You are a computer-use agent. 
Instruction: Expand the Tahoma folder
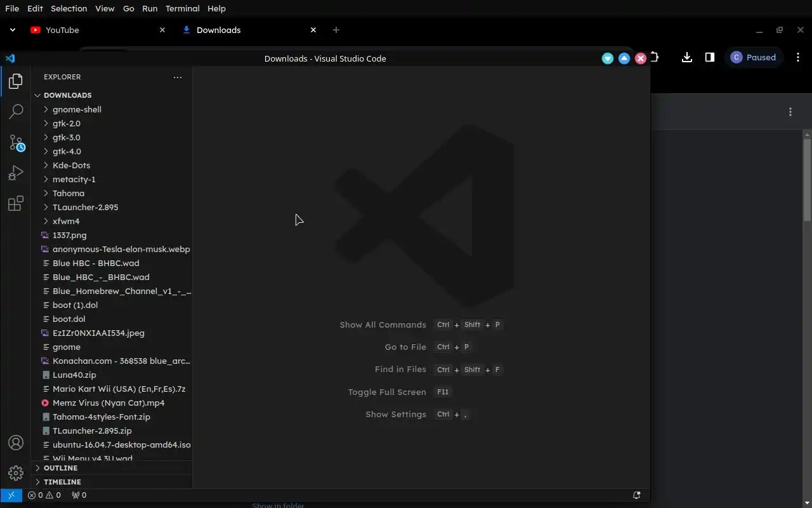point(112,193)
